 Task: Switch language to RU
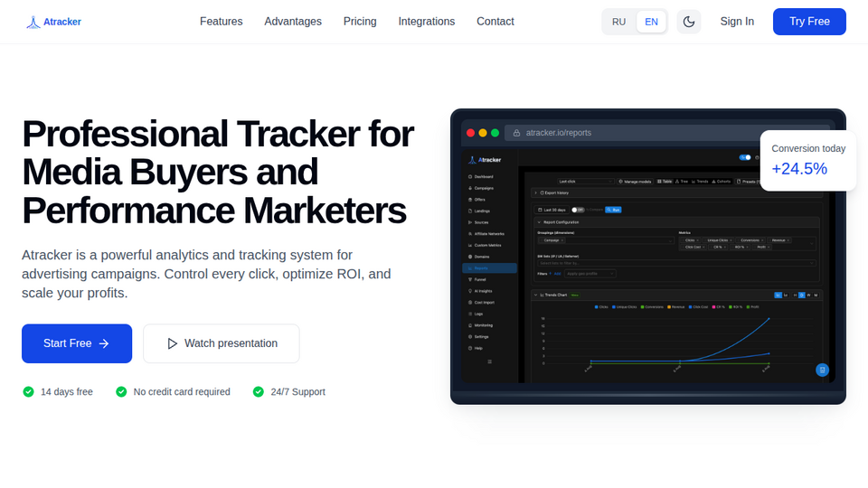pyautogui.click(x=618, y=22)
